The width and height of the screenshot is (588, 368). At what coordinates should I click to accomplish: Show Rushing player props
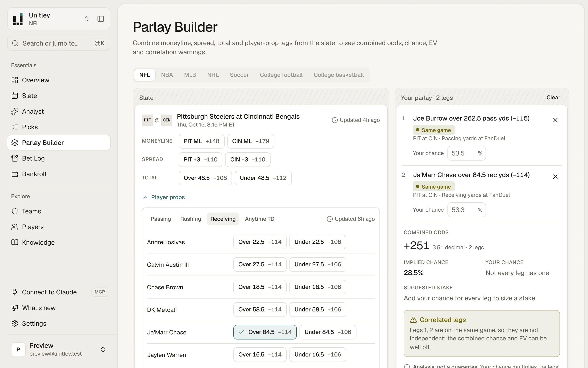[190, 219]
